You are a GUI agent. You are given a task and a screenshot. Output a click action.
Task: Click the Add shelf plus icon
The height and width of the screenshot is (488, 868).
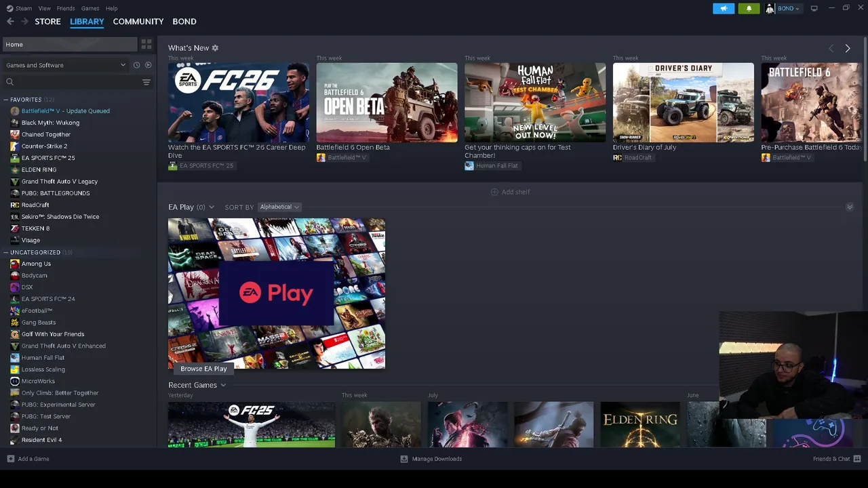tap(494, 192)
